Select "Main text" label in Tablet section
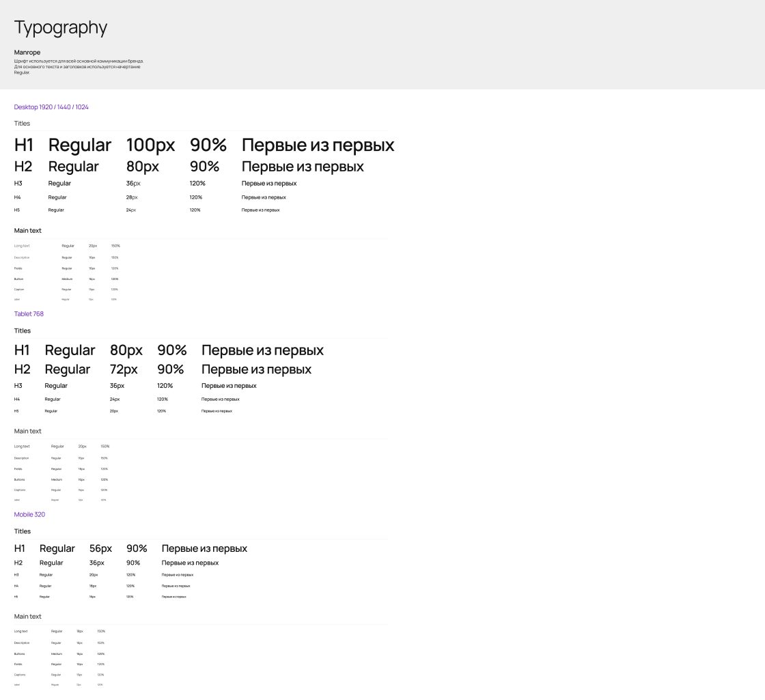765x700 pixels. point(28,431)
